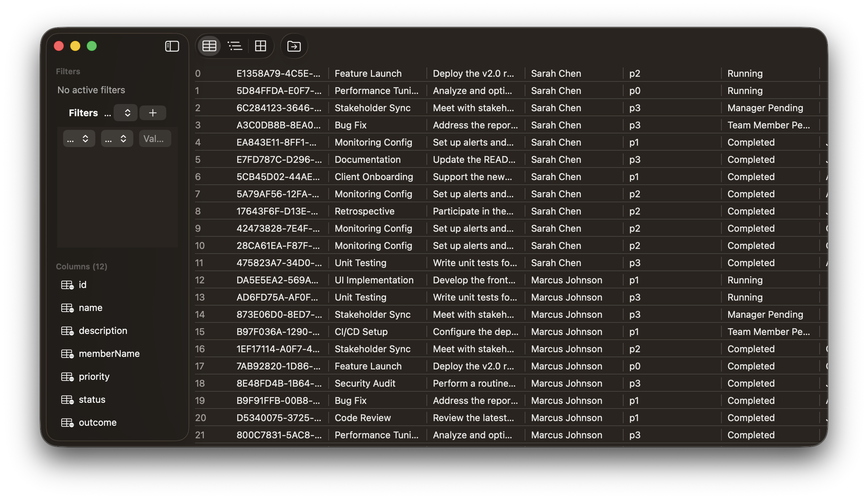Select row 12 UI Implementation

(x=374, y=280)
